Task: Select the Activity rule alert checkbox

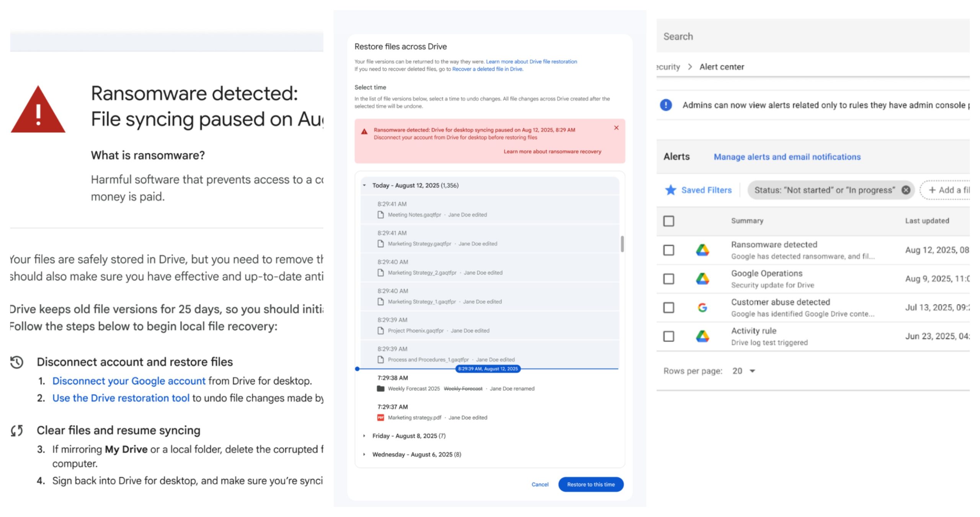Action: coord(668,336)
